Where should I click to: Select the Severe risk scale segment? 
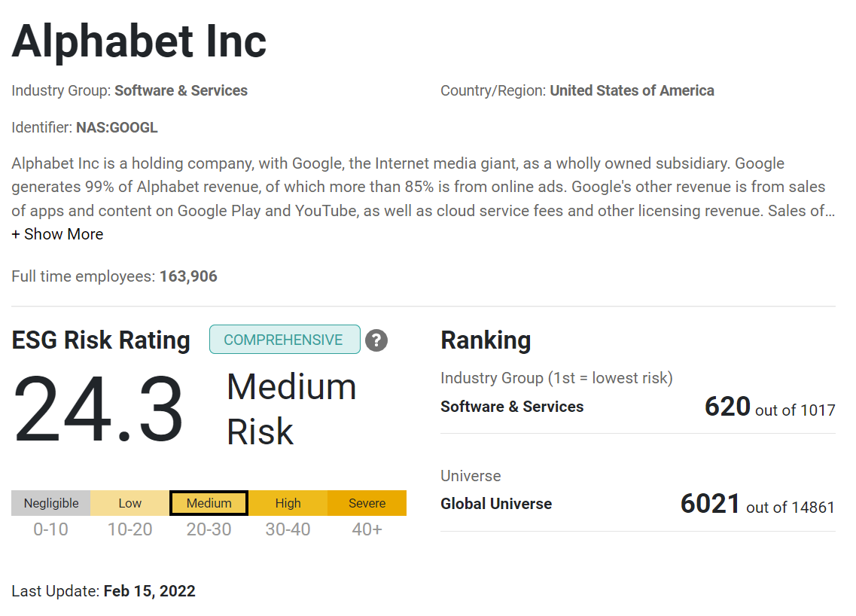(367, 503)
